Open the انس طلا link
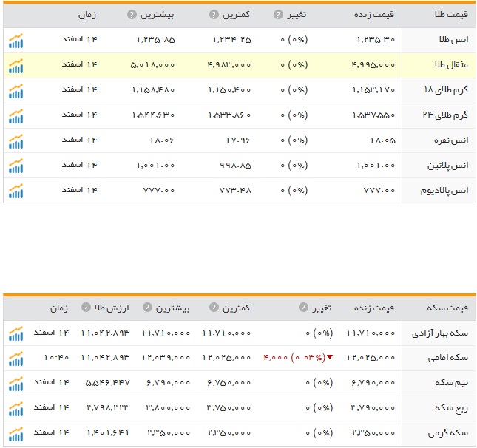477x448 pixels. point(453,40)
